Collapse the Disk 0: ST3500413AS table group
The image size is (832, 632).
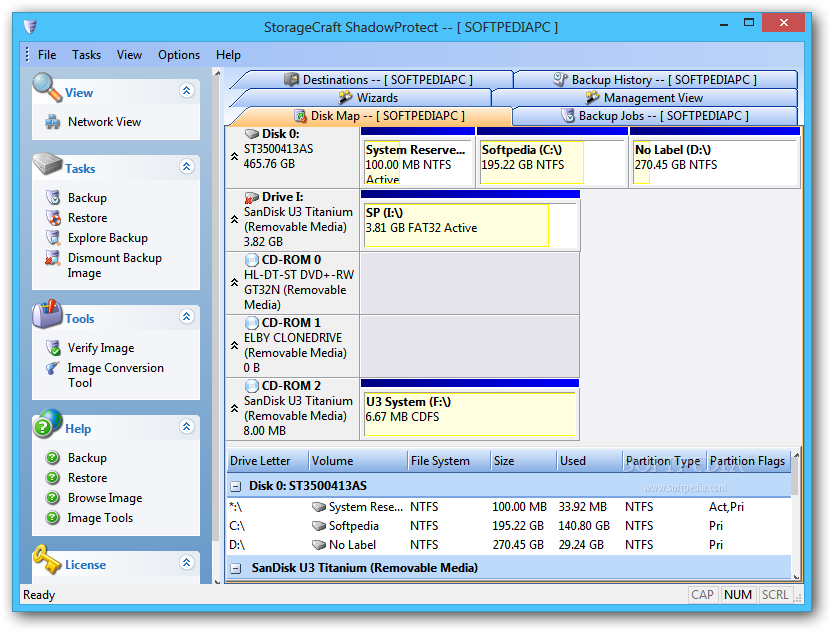(236, 486)
